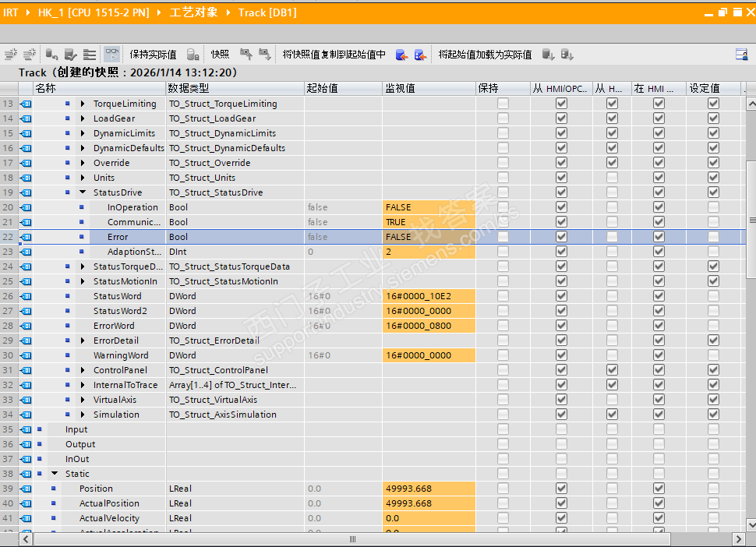This screenshot has height=547, width=756.
Task: Click the tag icon of row 26 StatusWord
Action: (x=26, y=296)
